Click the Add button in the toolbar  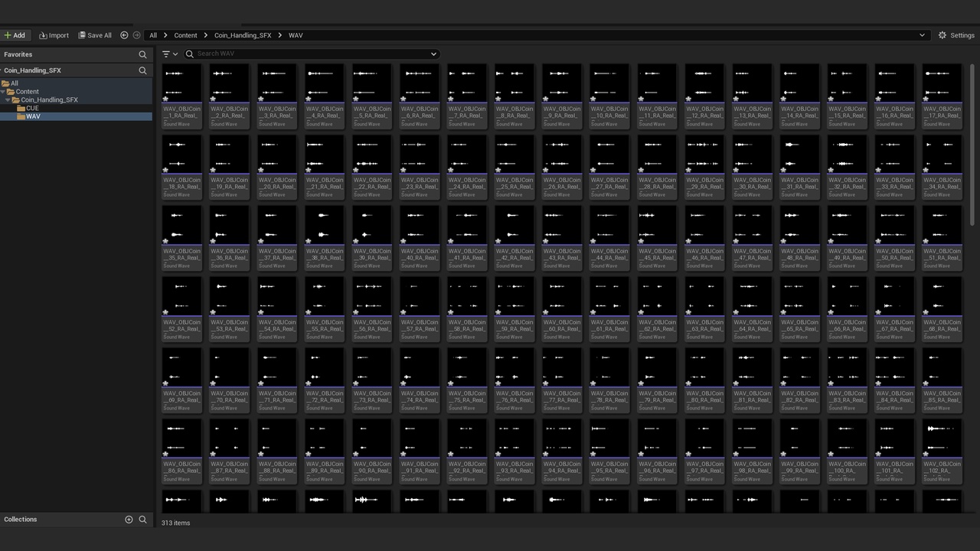tap(15, 35)
